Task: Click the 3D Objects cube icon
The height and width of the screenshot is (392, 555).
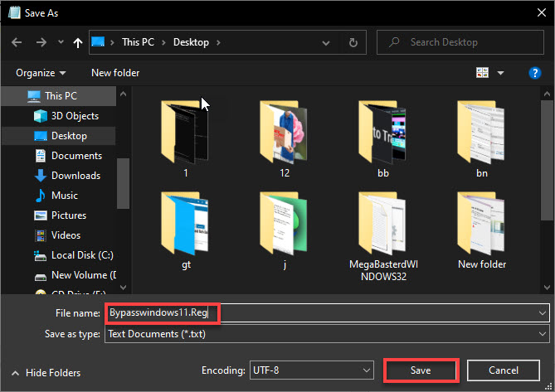Action: (x=41, y=116)
